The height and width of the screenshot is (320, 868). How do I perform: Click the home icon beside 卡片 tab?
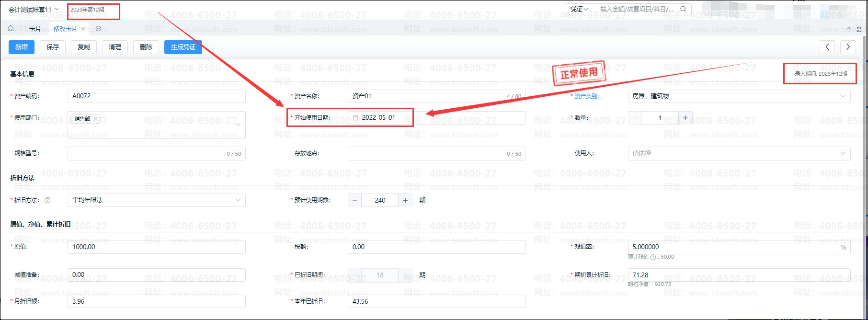pos(11,29)
